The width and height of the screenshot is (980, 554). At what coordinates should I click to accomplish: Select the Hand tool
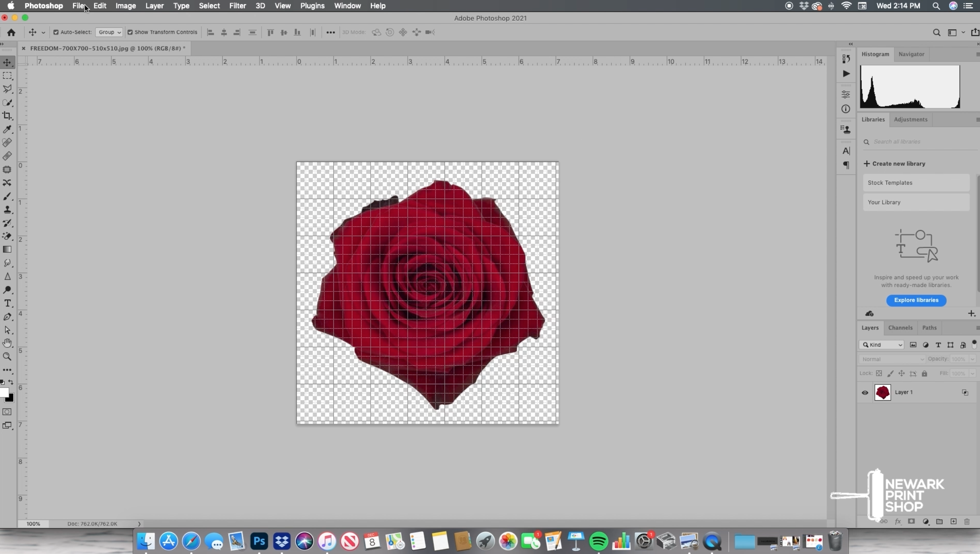click(7, 343)
